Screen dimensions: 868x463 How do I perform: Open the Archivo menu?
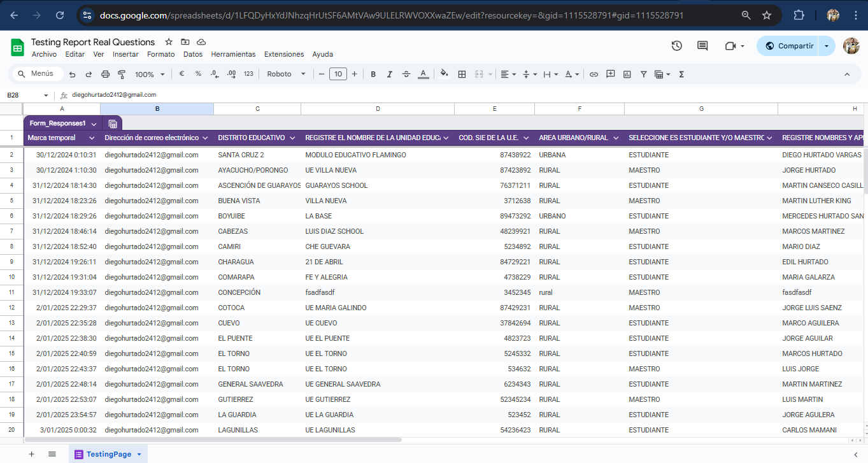click(44, 55)
